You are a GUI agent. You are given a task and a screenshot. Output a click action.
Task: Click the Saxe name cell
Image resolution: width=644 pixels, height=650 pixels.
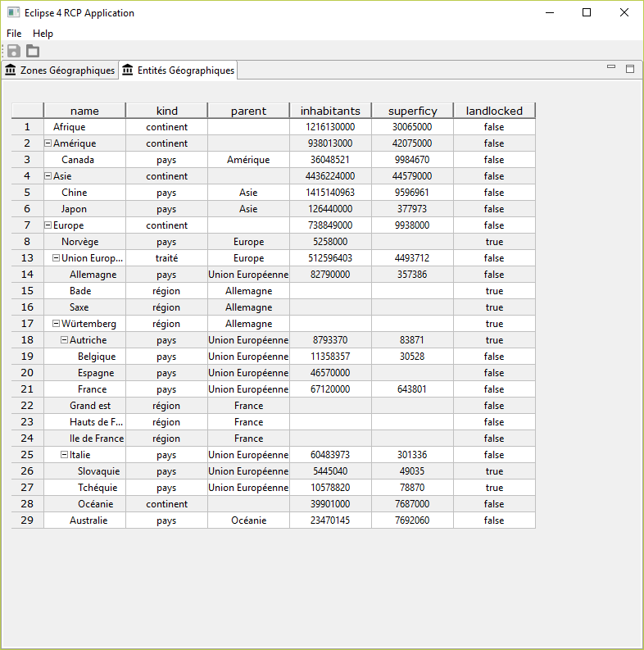84,307
